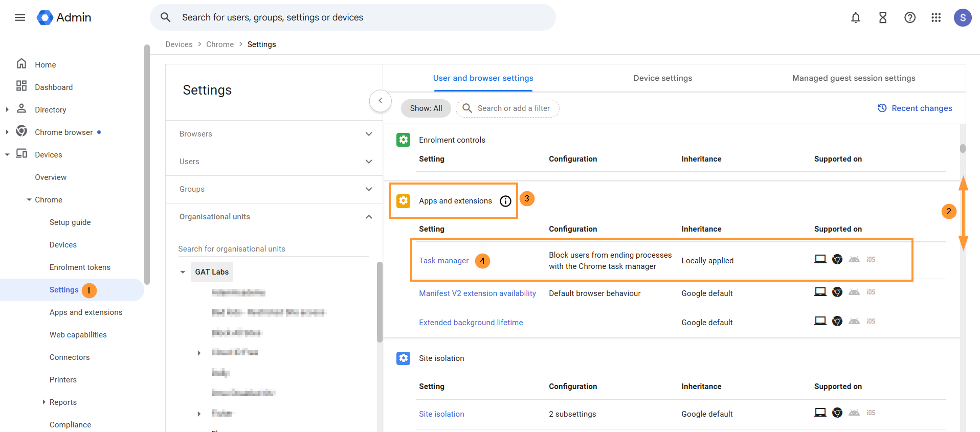Expand the Browsers section
Viewport: 980px width, 432px height.
pos(368,134)
